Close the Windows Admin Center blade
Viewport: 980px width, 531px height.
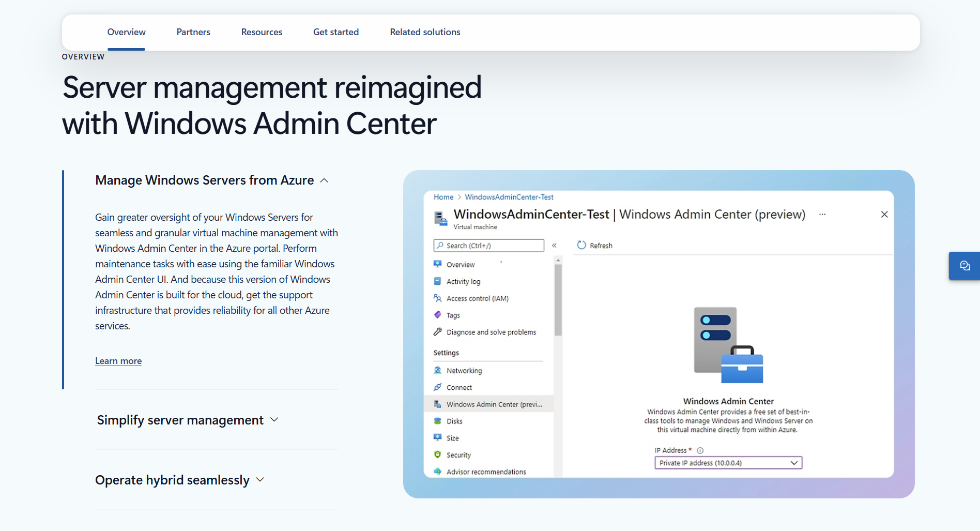pos(884,214)
